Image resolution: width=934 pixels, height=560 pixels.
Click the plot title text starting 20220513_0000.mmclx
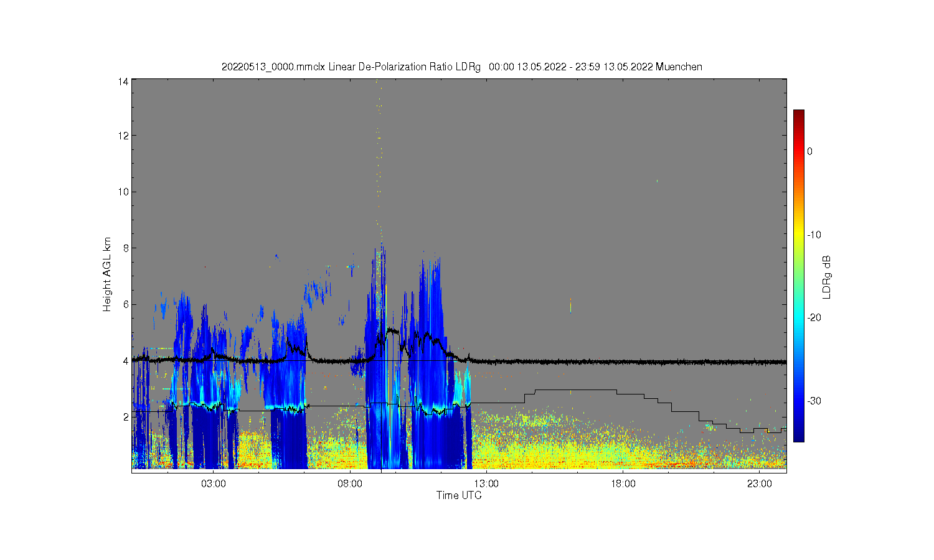[461, 67]
